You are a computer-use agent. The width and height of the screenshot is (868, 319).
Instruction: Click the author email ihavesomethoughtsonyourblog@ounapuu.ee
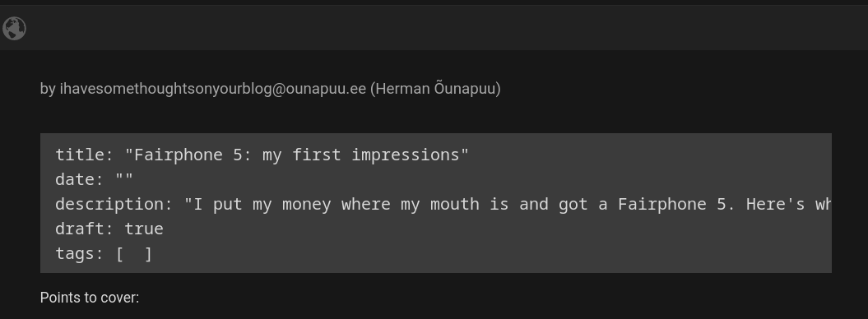213,89
